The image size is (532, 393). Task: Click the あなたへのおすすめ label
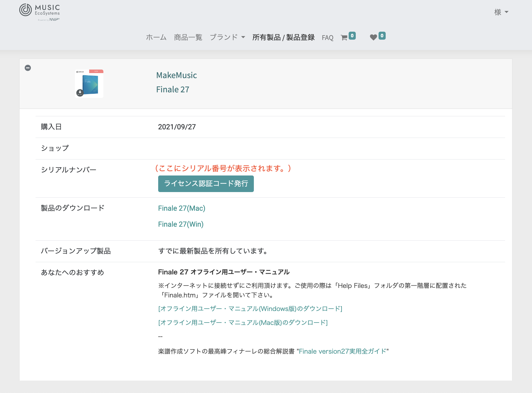click(73, 272)
